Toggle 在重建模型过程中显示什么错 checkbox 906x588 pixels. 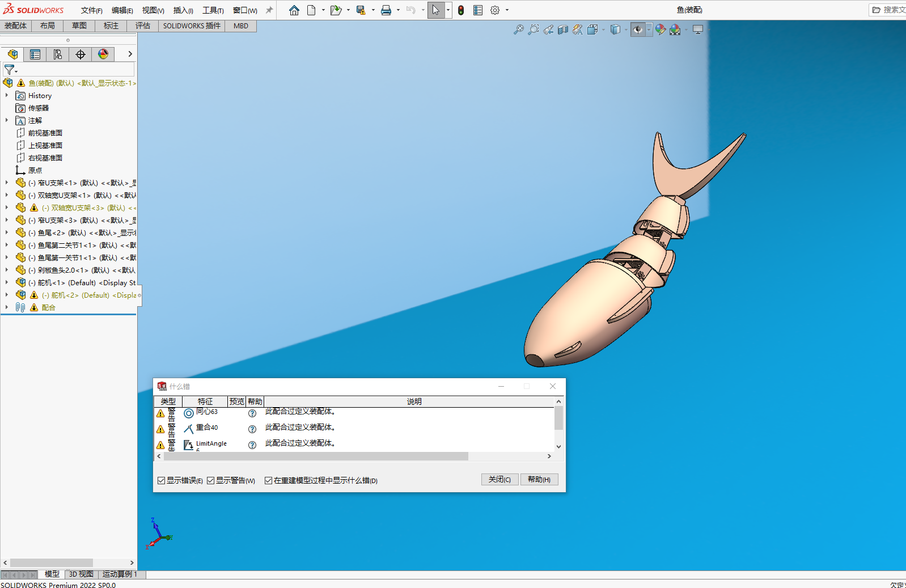[269, 481]
